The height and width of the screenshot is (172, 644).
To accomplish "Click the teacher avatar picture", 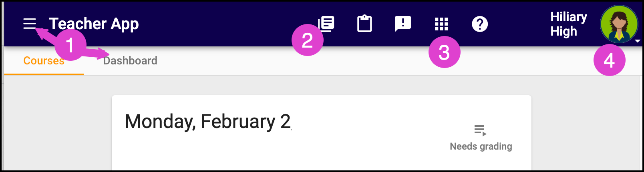I will pos(619,24).
